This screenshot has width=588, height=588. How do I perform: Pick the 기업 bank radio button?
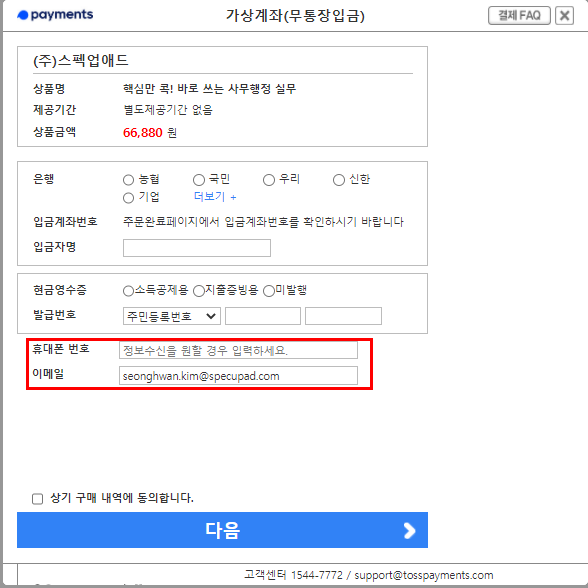tap(128, 198)
